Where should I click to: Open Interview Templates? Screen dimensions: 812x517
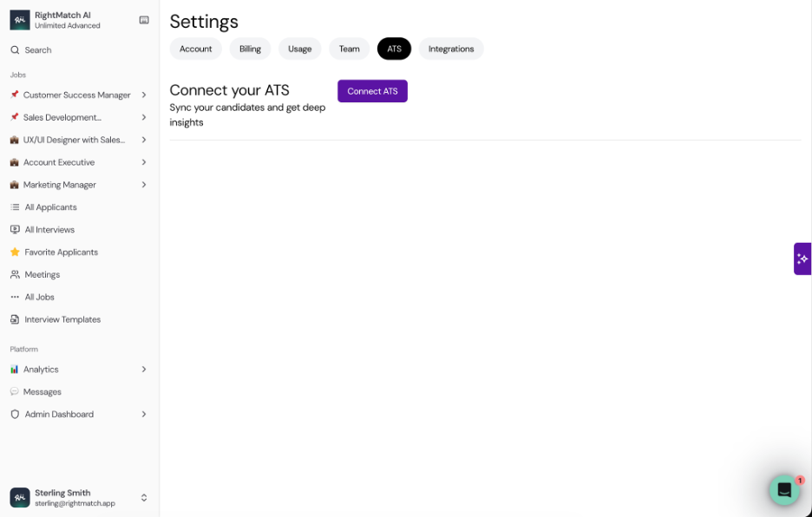[62, 319]
